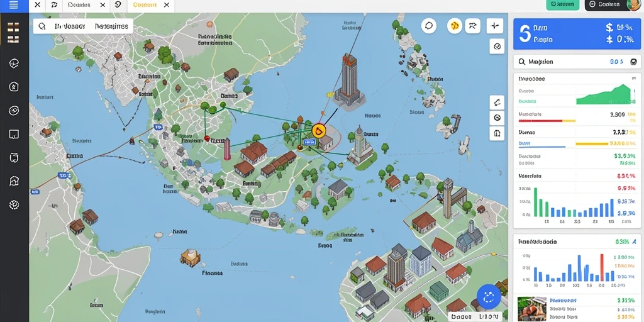644x322 pixels.
Task: Select the airplane icon map button
Action: (494, 26)
